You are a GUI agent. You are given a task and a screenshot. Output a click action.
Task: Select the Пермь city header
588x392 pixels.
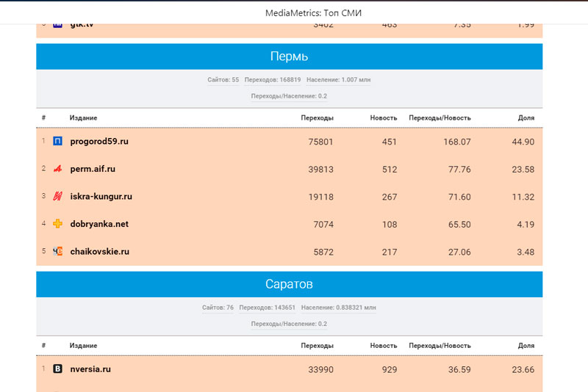pos(289,57)
